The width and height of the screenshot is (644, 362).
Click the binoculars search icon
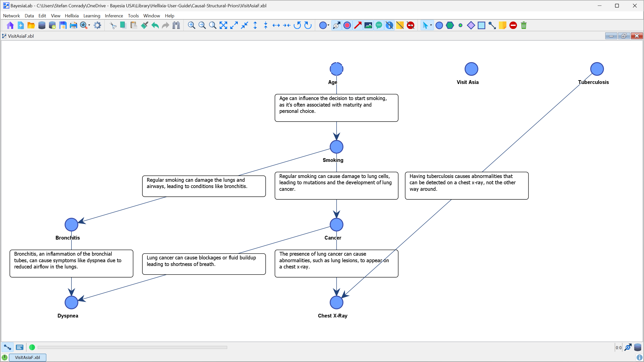tap(176, 25)
